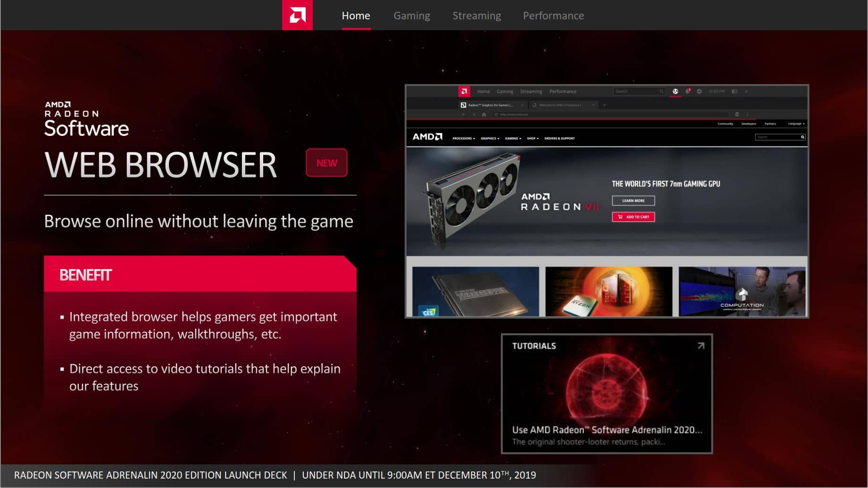Image resolution: width=868 pixels, height=488 pixels.
Task: Click the browser home icon
Action: (484, 115)
